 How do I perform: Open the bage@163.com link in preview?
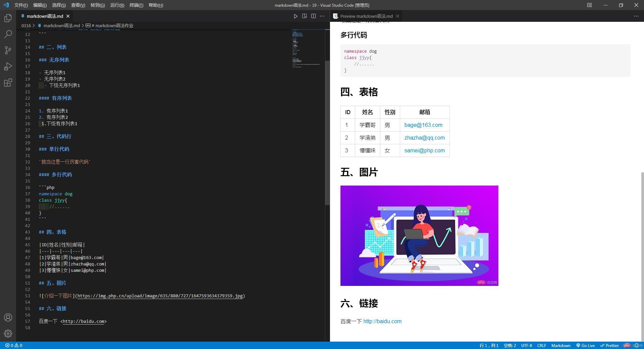click(x=423, y=125)
